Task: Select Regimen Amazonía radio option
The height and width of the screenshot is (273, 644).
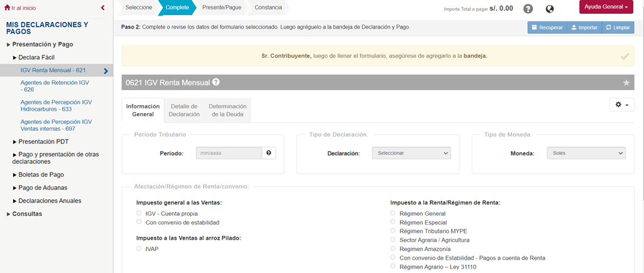Action: [393, 248]
